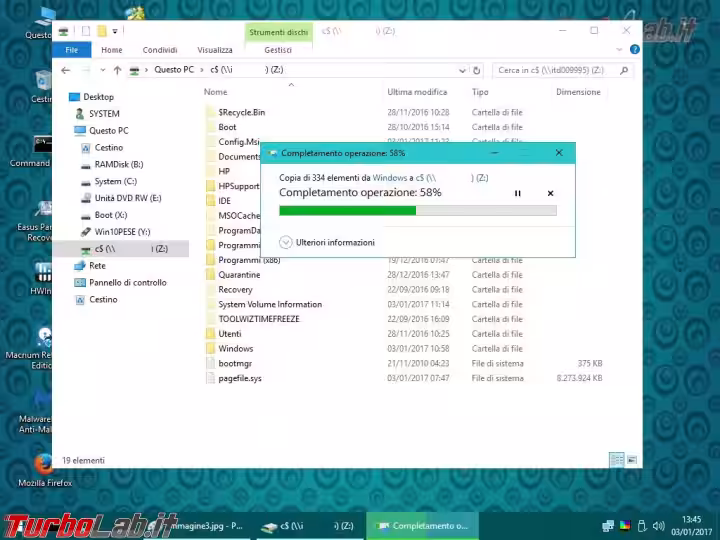Pause the file copy operation
This screenshot has width=720, height=540.
tap(518, 193)
